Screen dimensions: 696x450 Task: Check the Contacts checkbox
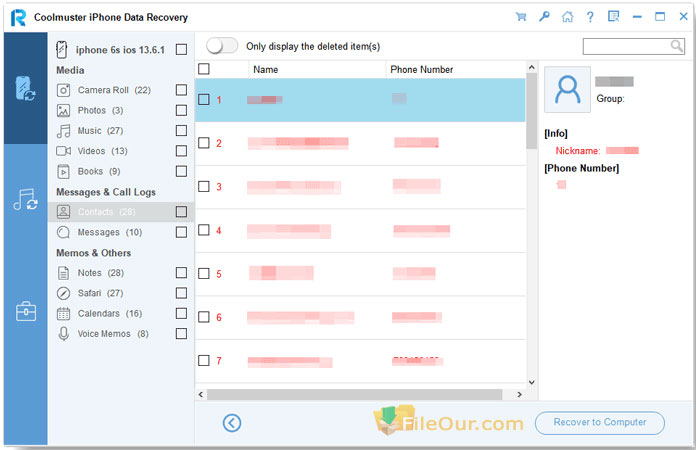click(x=181, y=212)
